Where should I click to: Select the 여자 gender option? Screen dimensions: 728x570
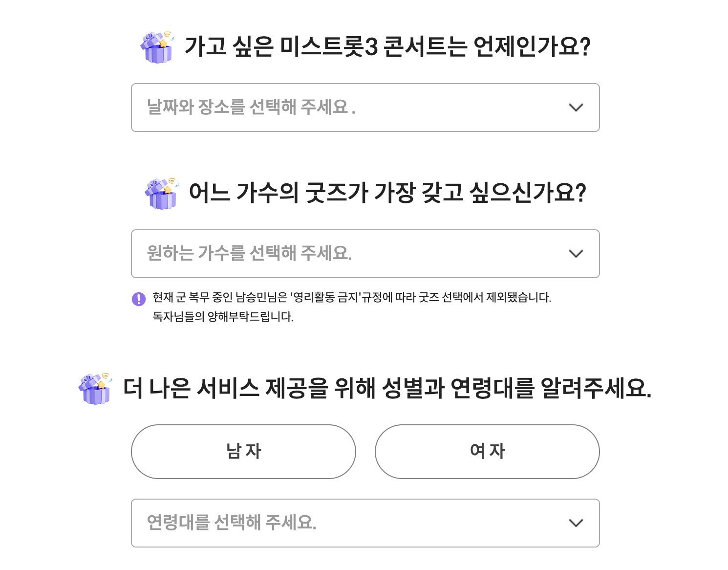click(487, 451)
